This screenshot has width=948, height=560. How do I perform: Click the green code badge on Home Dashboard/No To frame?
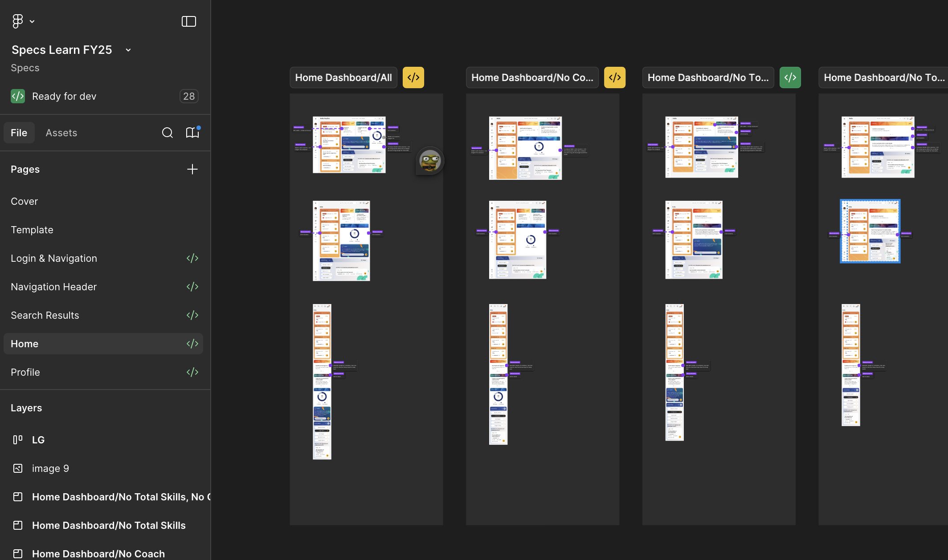[789, 77]
